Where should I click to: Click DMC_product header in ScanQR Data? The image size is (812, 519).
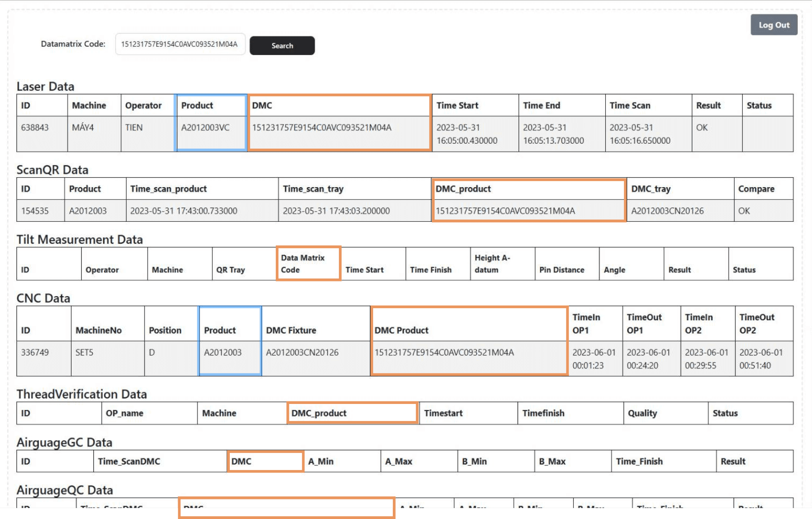463,189
